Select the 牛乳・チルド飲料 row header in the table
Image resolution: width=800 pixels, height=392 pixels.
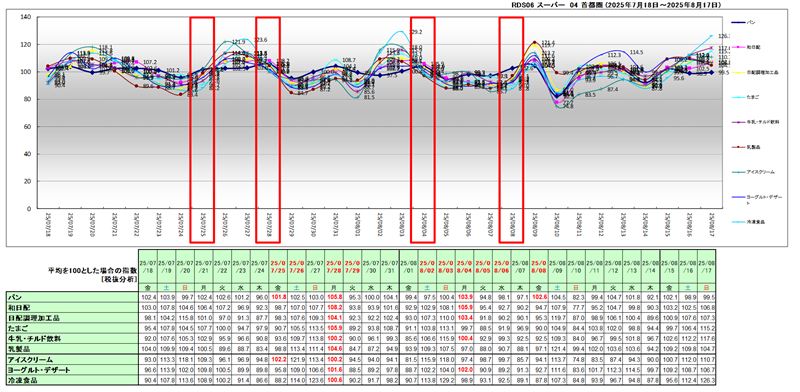pyautogui.click(x=71, y=338)
